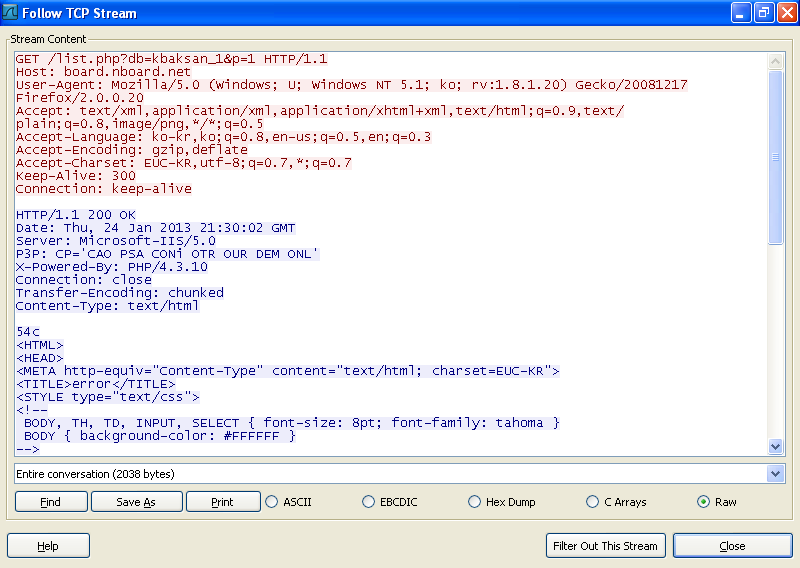The image size is (800, 568).
Task: Print the stream content
Action: pos(223,502)
